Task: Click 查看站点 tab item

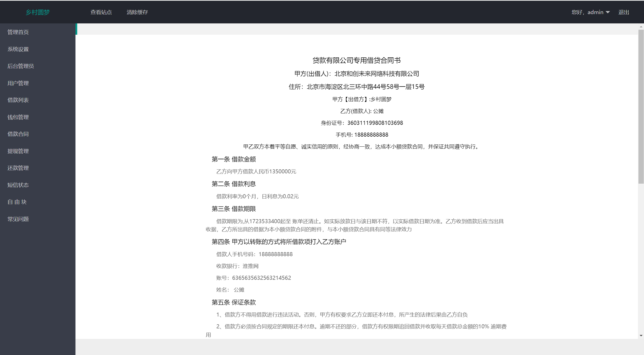Action: tap(101, 12)
